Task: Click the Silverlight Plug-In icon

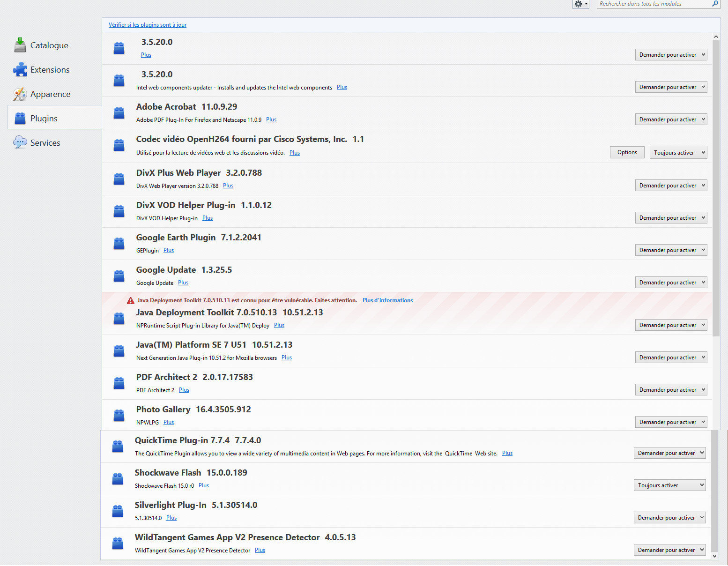Action: pyautogui.click(x=118, y=511)
